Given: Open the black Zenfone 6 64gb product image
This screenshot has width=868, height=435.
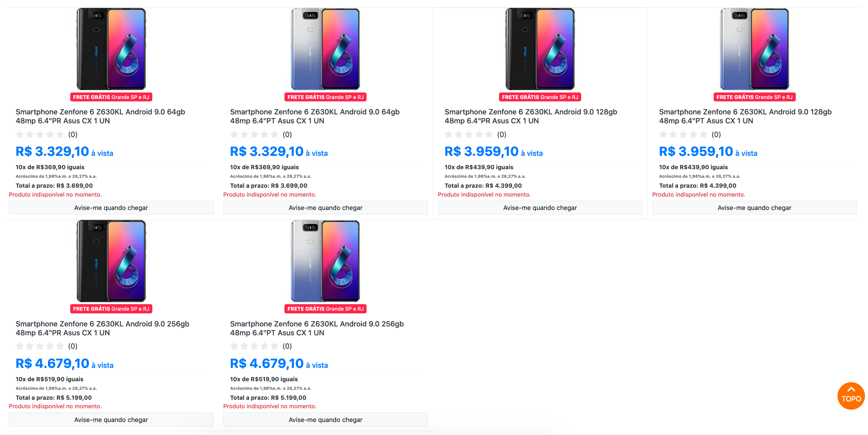Looking at the screenshot, I should pos(111,49).
